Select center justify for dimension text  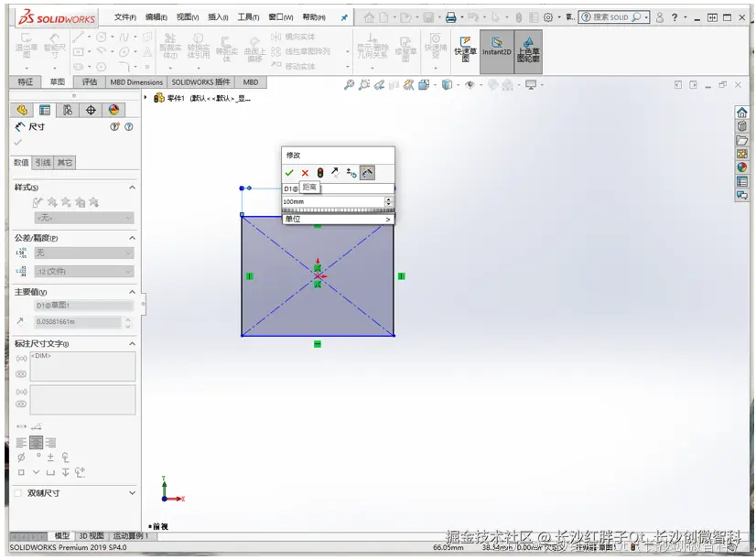click(x=37, y=442)
